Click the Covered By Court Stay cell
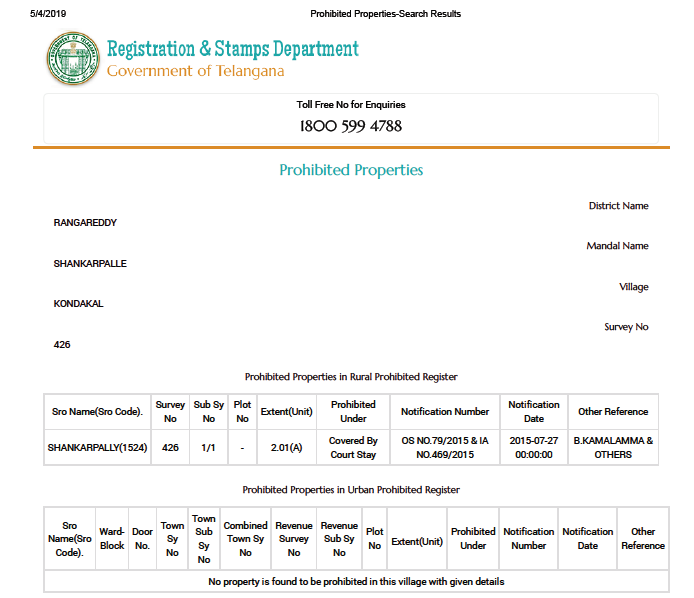This screenshot has width=694, height=598. point(353,448)
